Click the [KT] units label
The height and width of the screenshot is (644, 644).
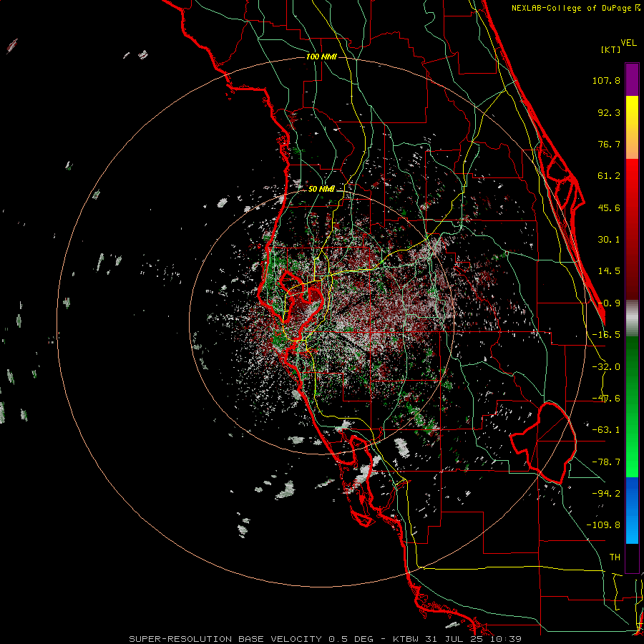[610, 49]
